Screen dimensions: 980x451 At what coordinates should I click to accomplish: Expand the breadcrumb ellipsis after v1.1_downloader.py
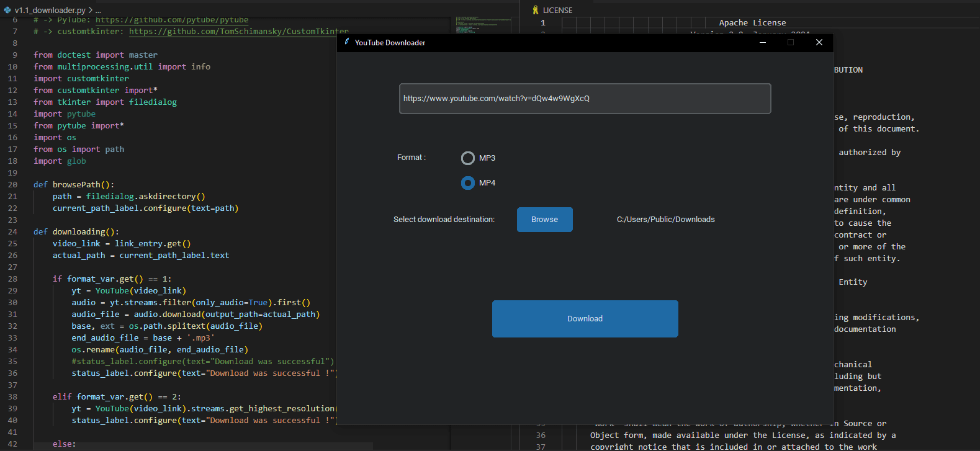click(98, 11)
